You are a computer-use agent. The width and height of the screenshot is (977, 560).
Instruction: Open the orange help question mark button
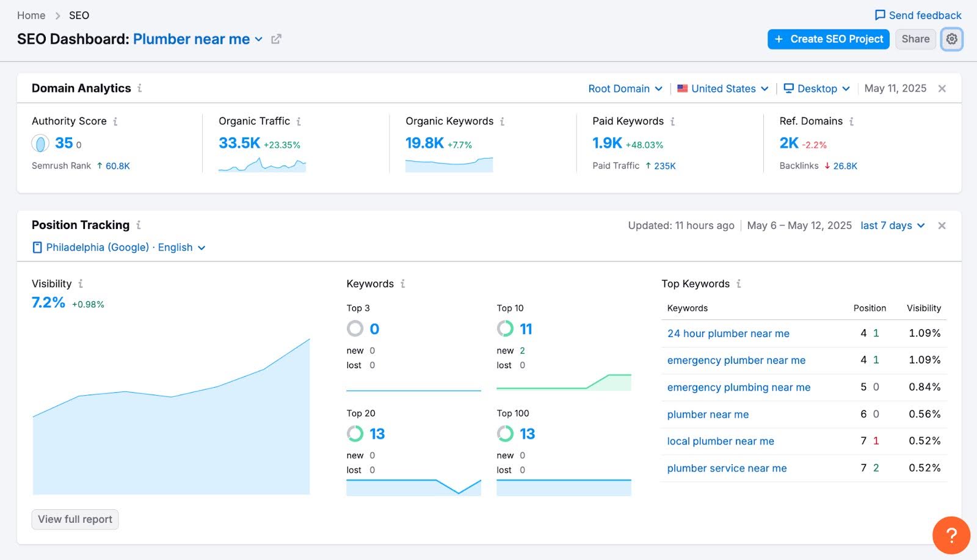pos(950,536)
